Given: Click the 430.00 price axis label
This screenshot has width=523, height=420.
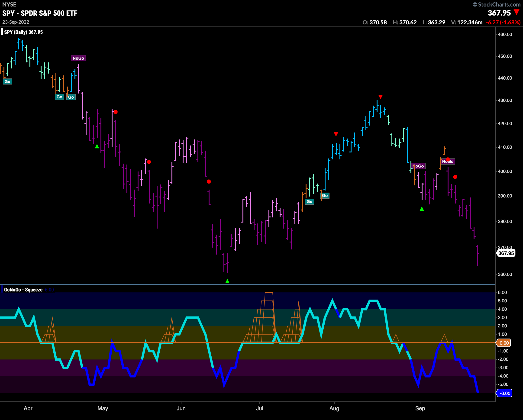Looking at the screenshot, I should pos(505,100).
